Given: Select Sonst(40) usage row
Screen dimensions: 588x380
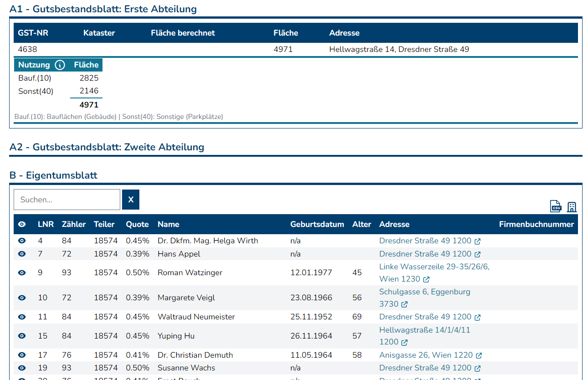Looking at the screenshot, I should pyautogui.click(x=58, y=91).
